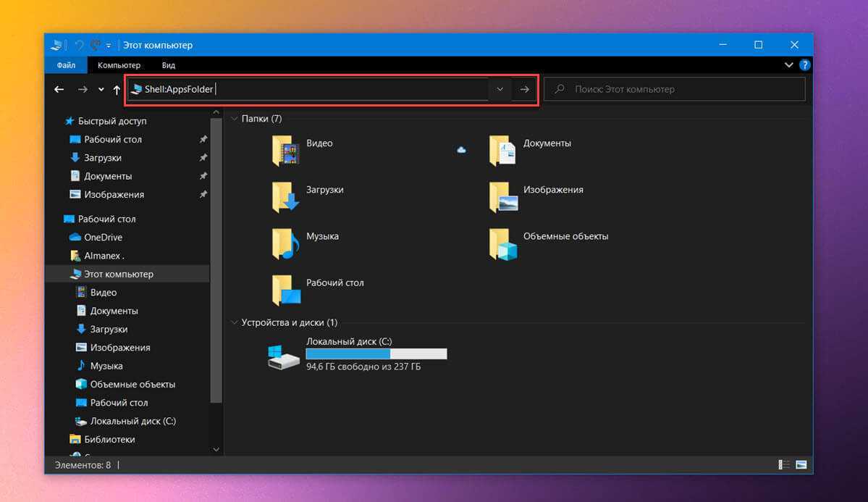Image resolution: width=868 pixels, height=502 pixels.
Task: Open the Файл menu tab
Action: point(67,65)
